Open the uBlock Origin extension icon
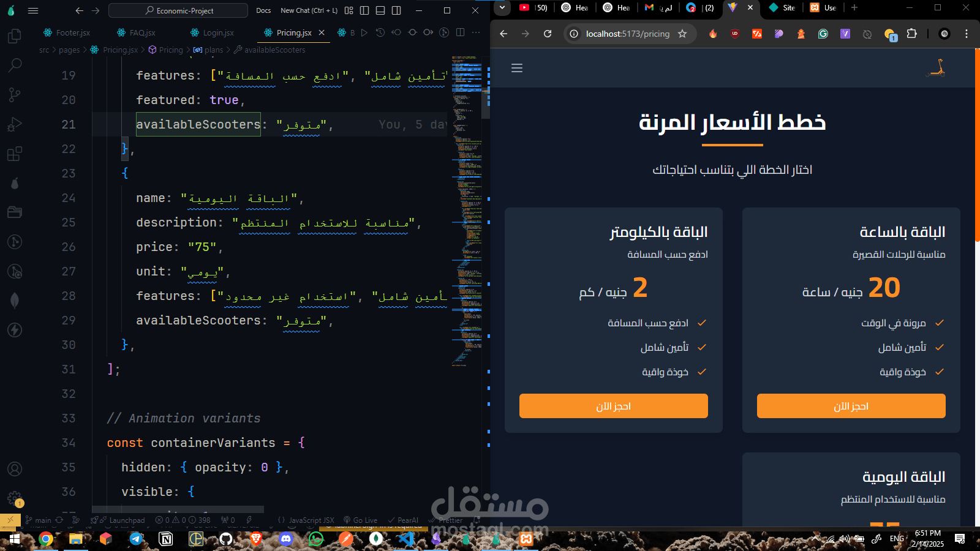Viewport: 980px width, 551px height. coord(735,34)
